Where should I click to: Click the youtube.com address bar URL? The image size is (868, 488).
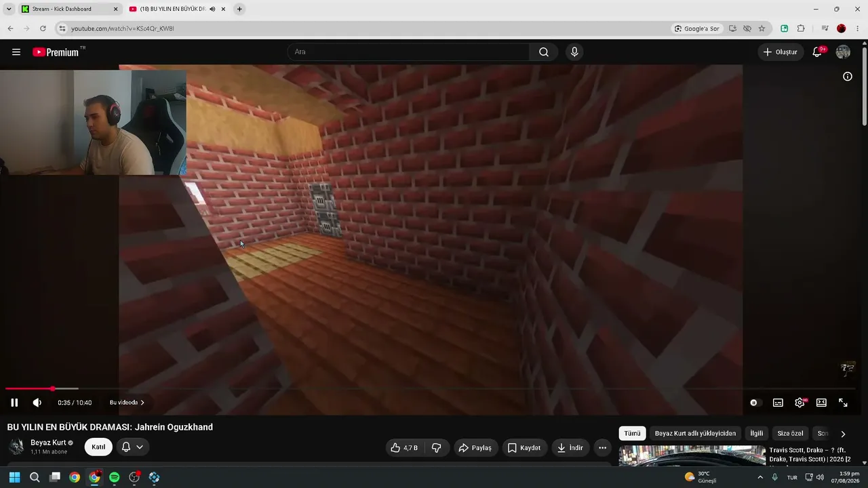(x=123, y=28)
